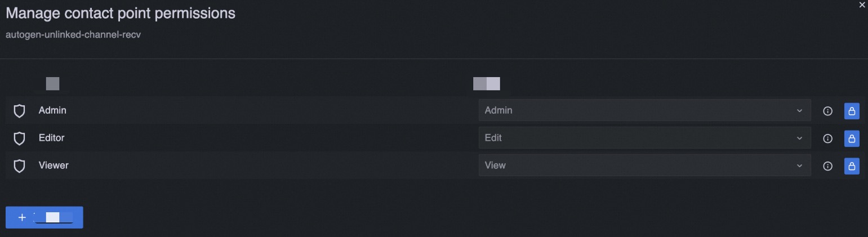The image size is (868, 237).
Task: Click the shield icon beside Viewer role
Action: click(19, 166)
